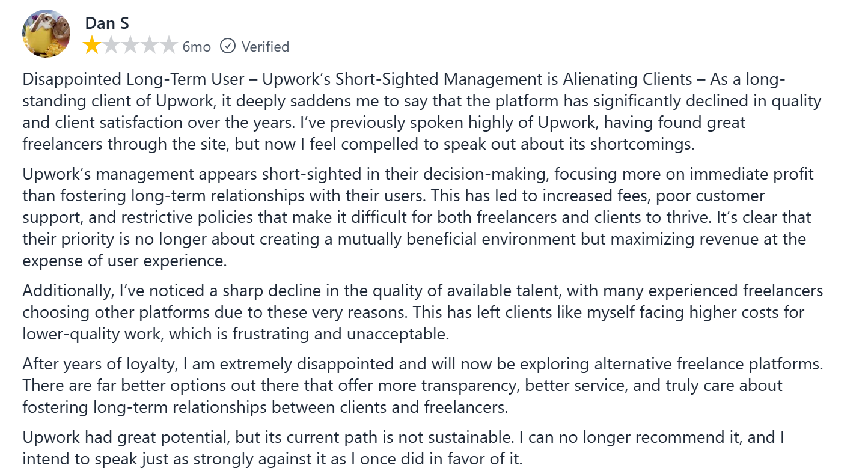Click the fourth gray rating star
The image size is (868, 474).
(x=150, y=46)
